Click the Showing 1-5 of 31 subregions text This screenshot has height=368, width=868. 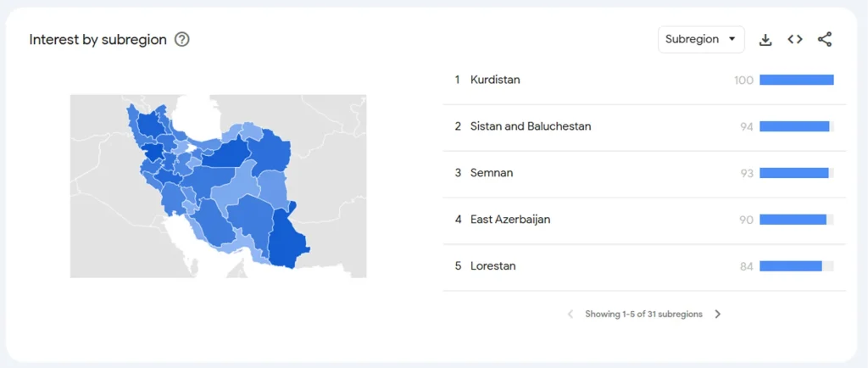coord(644,315)
